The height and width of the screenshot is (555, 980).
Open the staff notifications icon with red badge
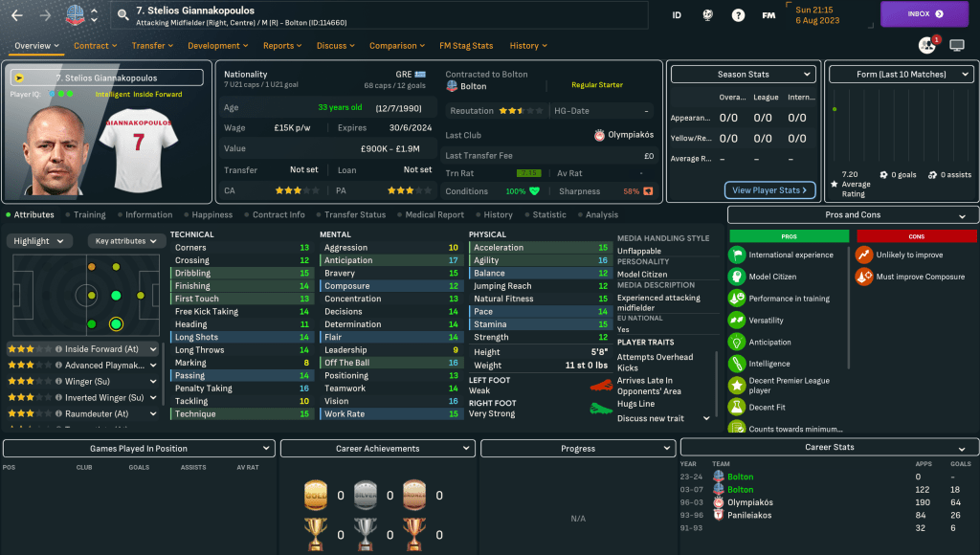pyautogui.click(x=927, y=45)
